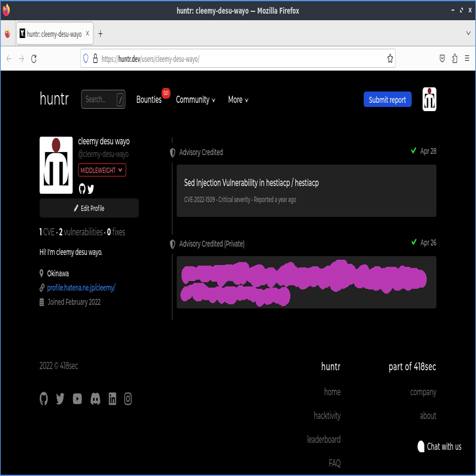The image size is (476, 476).
Task: Open the footer leaderboard link
Action: [x=324, y=439]
